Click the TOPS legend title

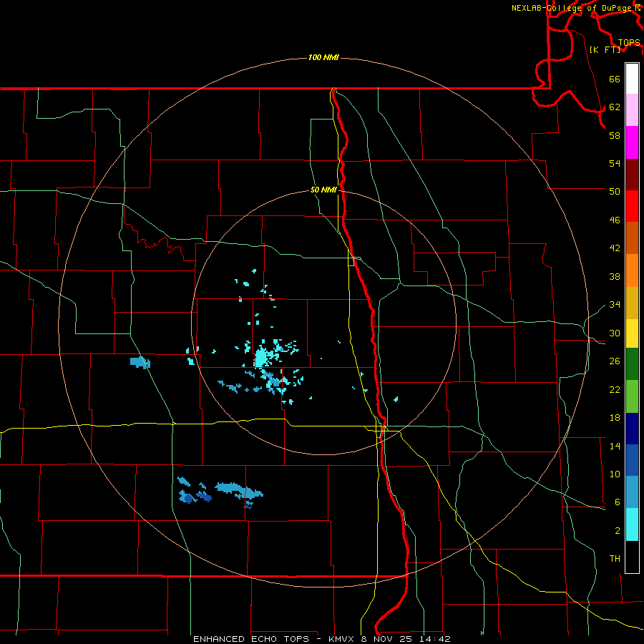[629, 43]
